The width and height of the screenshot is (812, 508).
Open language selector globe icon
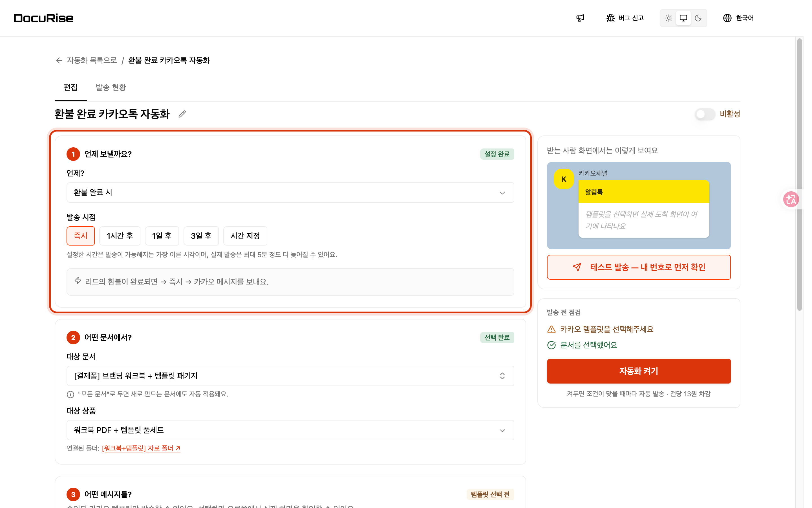click(x=727, y=18)
